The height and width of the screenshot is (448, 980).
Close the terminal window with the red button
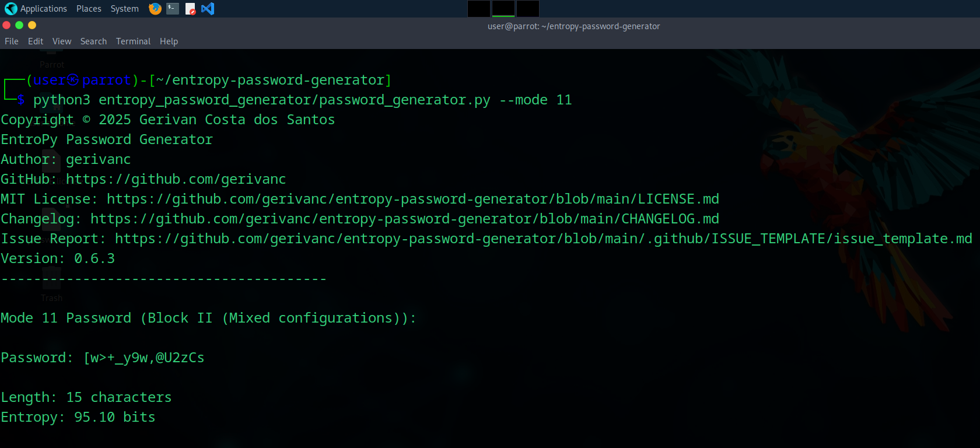pyautogui.click(x=7, y=25)
